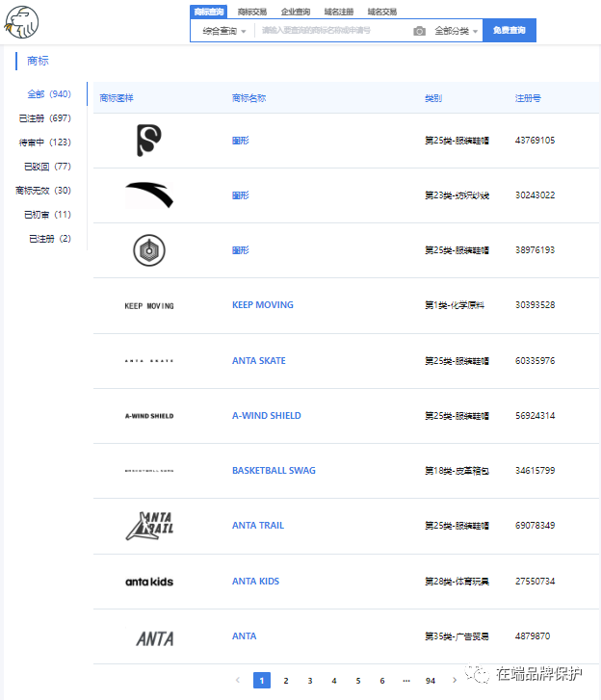Screen dimensions: 601x700
Task: Select registration number 4879870
Action: pos(533,636)
